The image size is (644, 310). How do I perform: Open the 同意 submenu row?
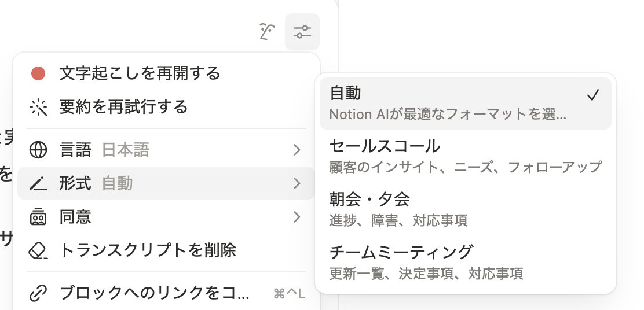(166, 216)
